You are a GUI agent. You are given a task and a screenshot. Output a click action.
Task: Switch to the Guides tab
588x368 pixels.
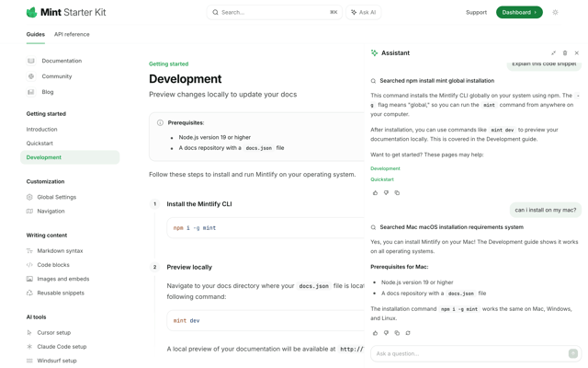coord(36,34)
